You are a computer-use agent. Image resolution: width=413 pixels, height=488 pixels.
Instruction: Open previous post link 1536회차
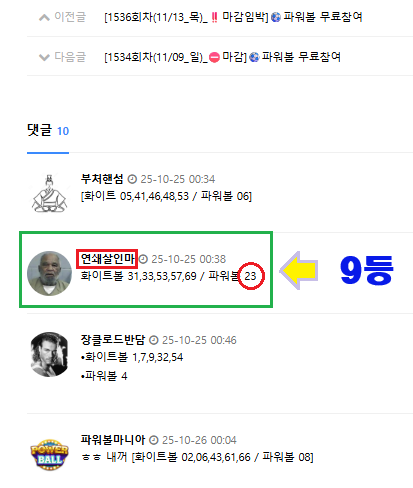pyautogui.click(x=233, y=17)
